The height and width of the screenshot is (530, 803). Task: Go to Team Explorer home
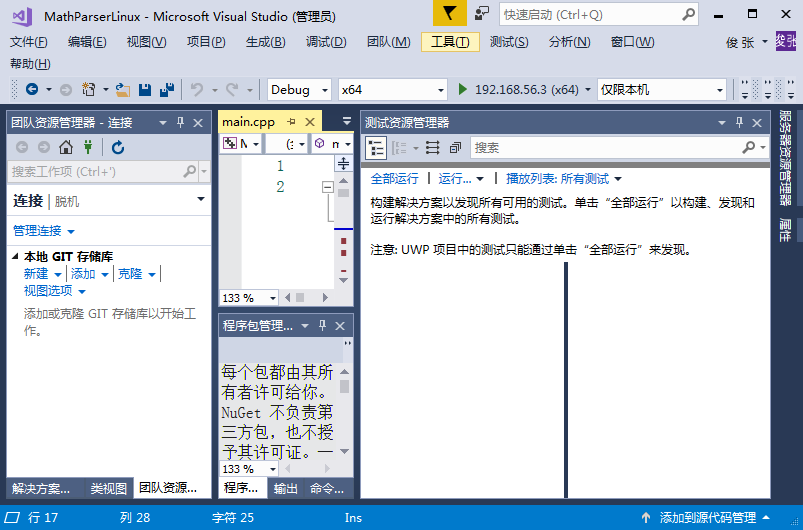[x=66, y=147]
